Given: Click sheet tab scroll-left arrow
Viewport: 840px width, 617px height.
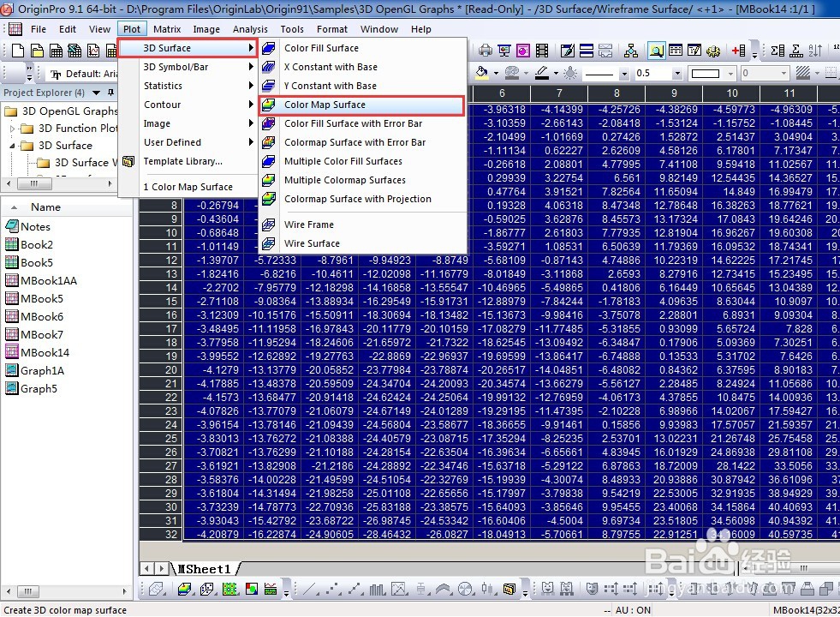Looking at the screenshot, I should (x=147, y=568).
